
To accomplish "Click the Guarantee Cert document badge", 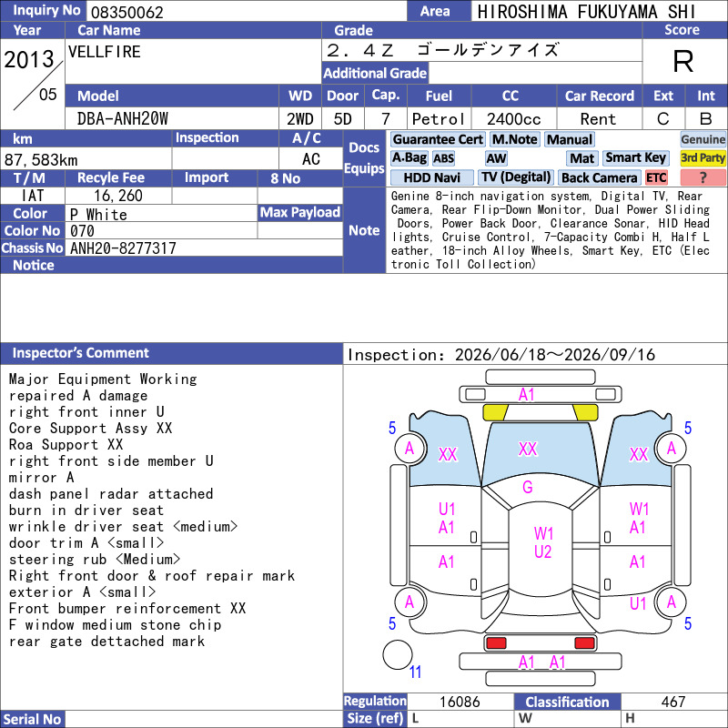I will tap(438, 139).
